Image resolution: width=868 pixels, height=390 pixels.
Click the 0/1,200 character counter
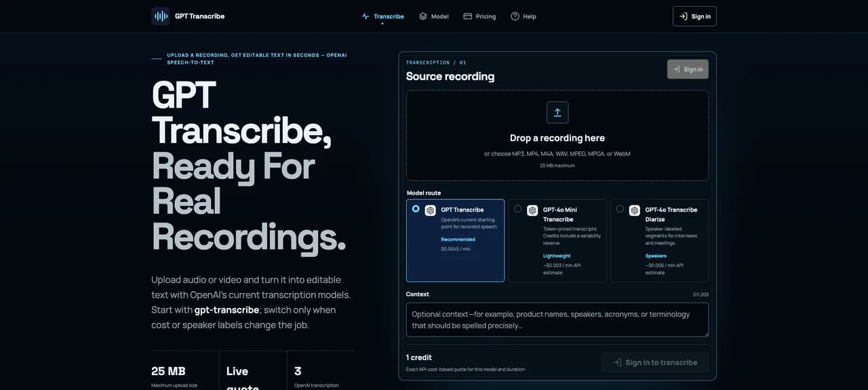(701, 294)
